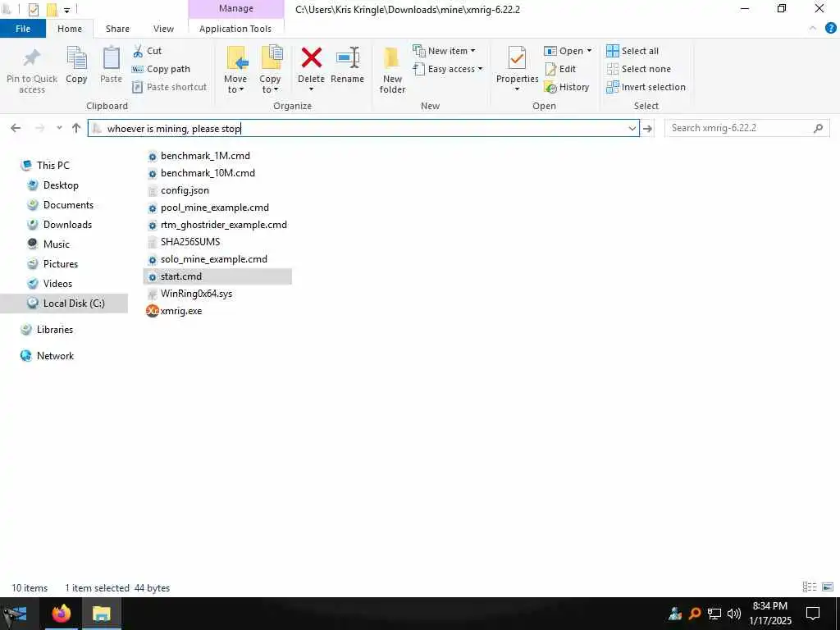Screen dimensions: 840x630
Task: Collapse the ribbon with the chevron
Action: 813,29
